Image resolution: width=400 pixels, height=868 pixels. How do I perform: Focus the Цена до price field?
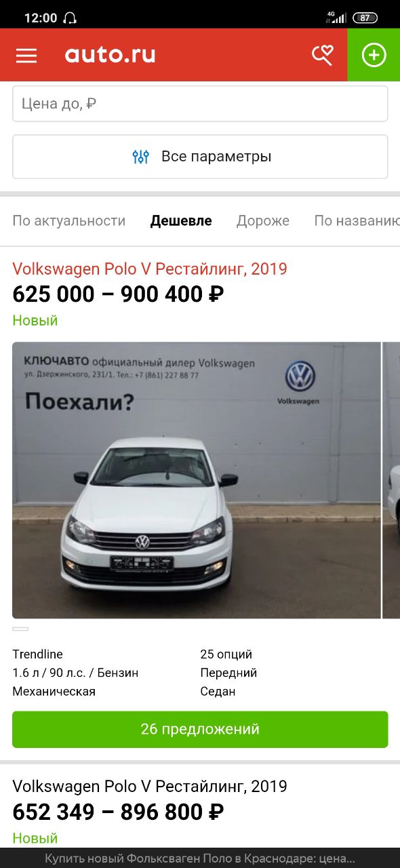(x=200, y=104)
